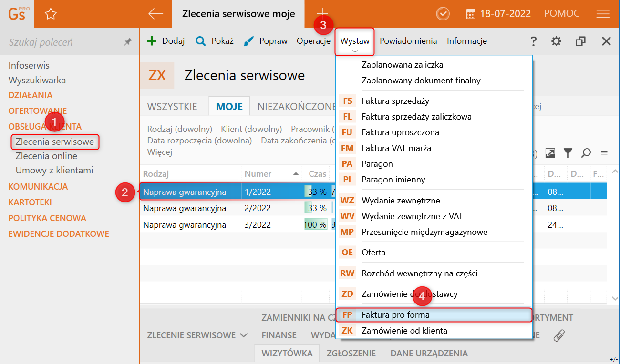Go back with the left arrow

click(155, 14)
